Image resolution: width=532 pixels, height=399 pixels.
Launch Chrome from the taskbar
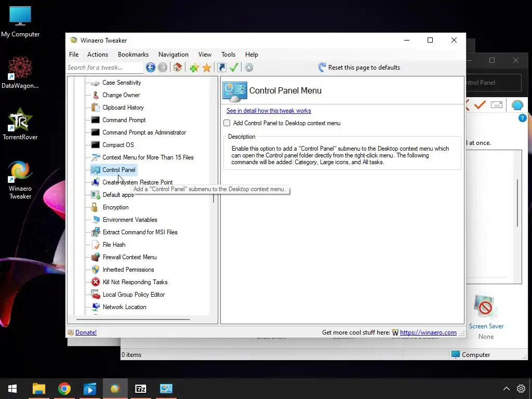click(64, 389)
